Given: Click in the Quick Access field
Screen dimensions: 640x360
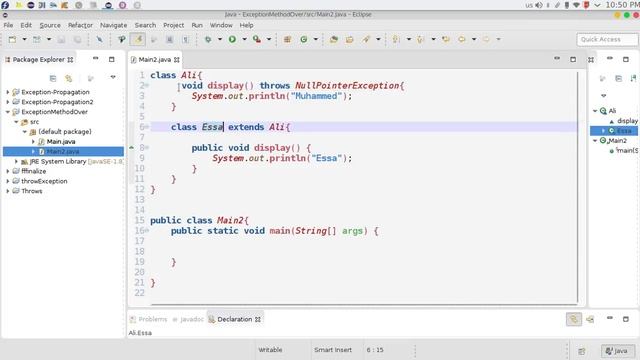Looking at the screenshot, I should pos(607,39).
